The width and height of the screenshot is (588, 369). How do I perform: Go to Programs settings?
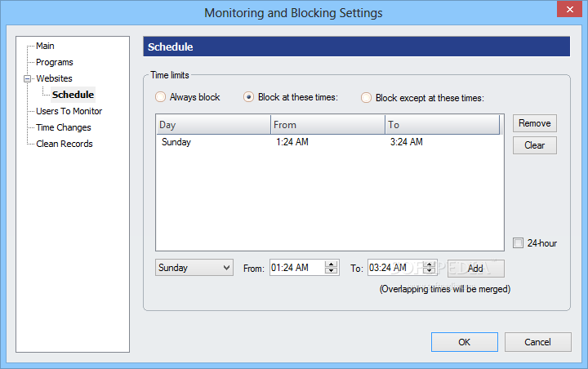[x=55, y=62]
